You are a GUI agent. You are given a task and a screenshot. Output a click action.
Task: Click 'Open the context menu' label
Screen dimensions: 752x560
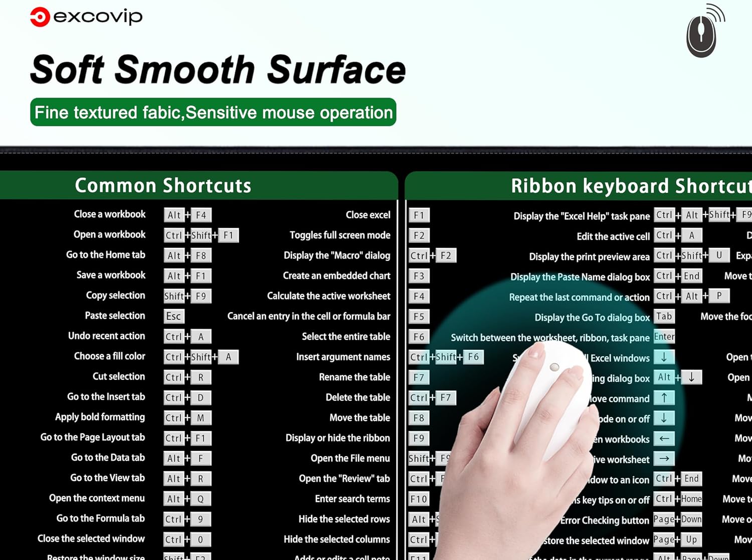[x=97, y=498]
